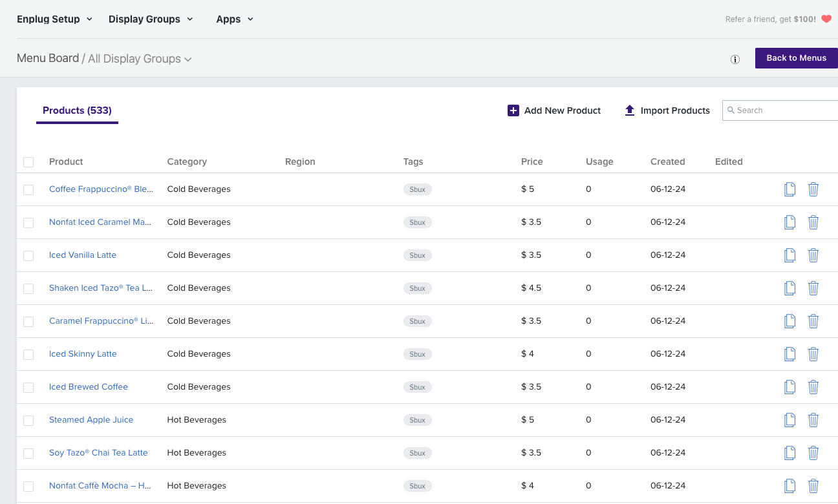Open the Enplug Setup menu
Viewport: 838px width, 504px height.
[54, 19]
